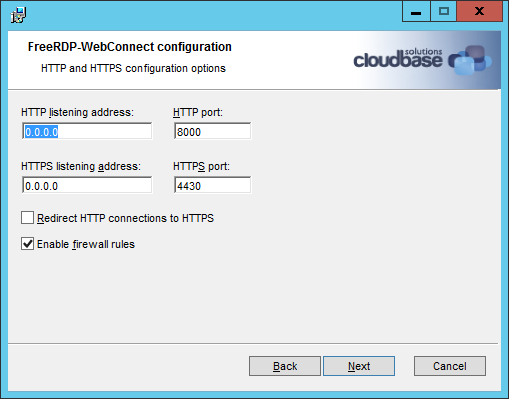
Task: Close the configuration dialog with X
Action: point(480,12)
